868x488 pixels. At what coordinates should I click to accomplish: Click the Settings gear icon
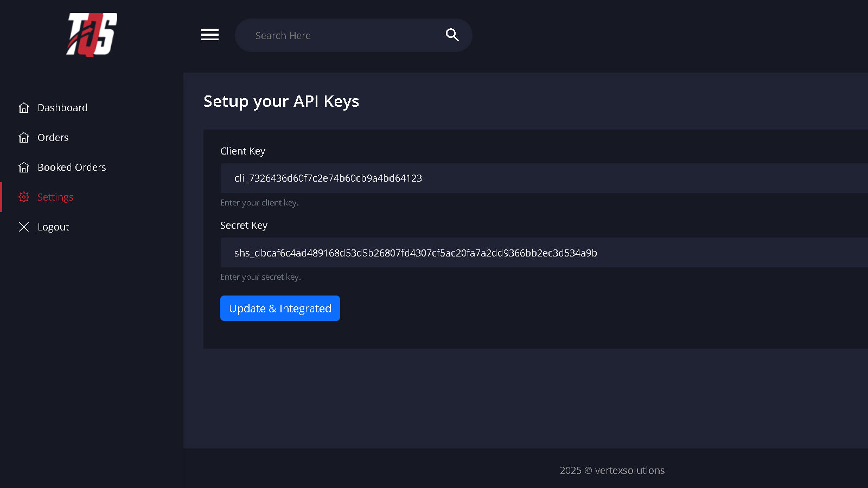[x=24, y=197]
